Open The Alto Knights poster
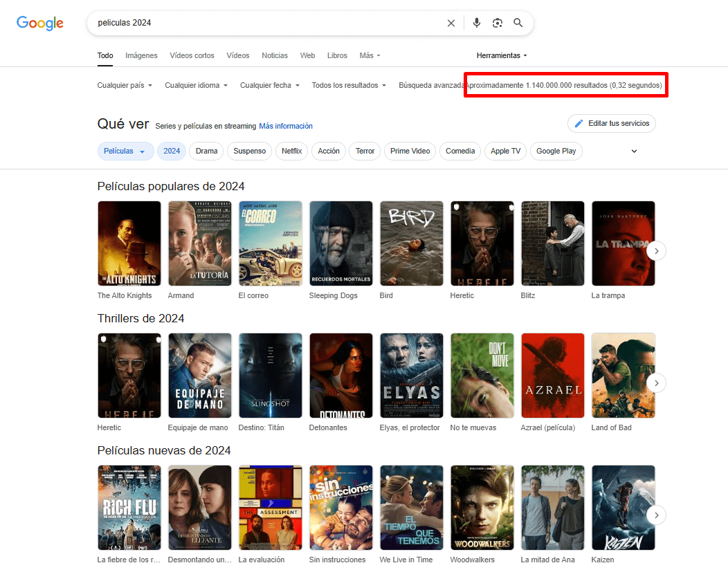 [129, 243]
